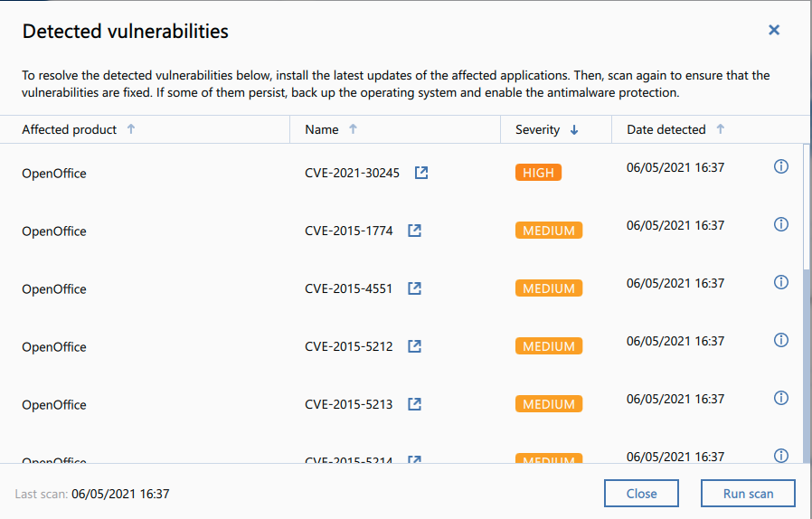Sort by Name column arrow
This screenshot has height=519, width=812.
[354, 129]
